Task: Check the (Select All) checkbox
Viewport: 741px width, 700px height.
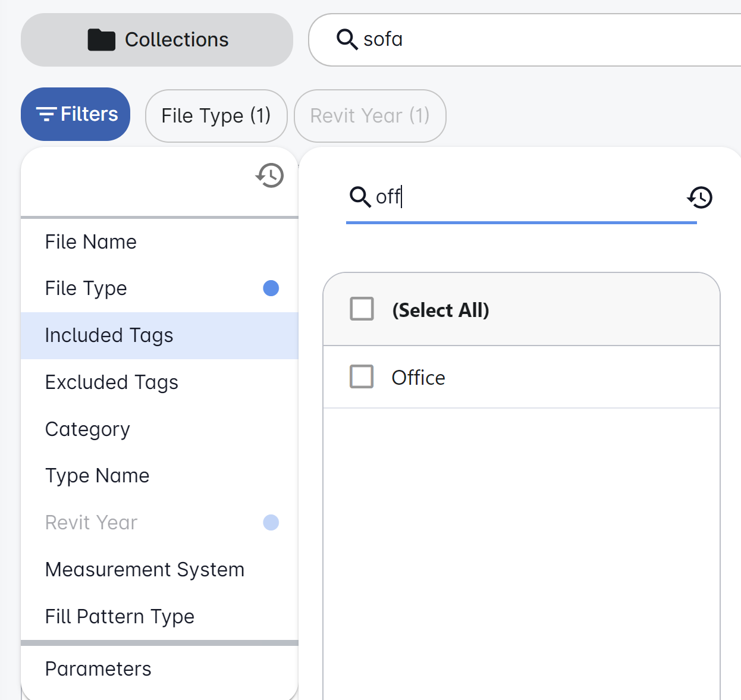Action: 362,309
